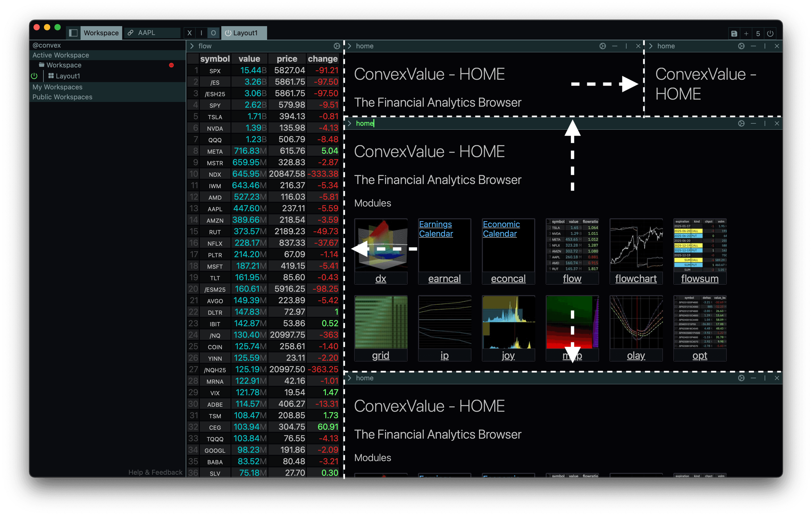
Task: Open the settings gear of the home pane beside flow
Action: 603,46
